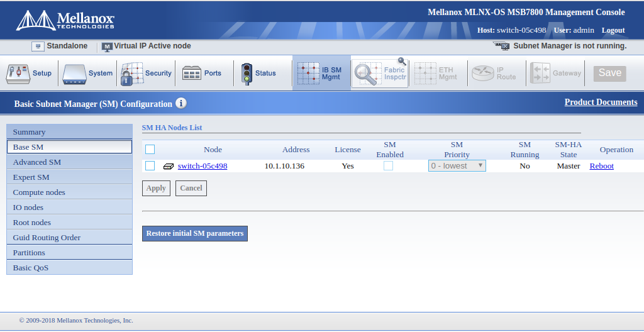Open the Setup tool icon

[18, 74]
